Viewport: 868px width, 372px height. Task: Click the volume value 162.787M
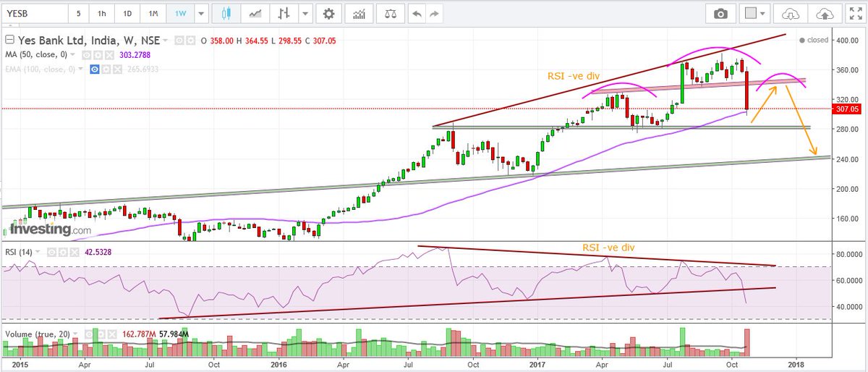[139, 334]
